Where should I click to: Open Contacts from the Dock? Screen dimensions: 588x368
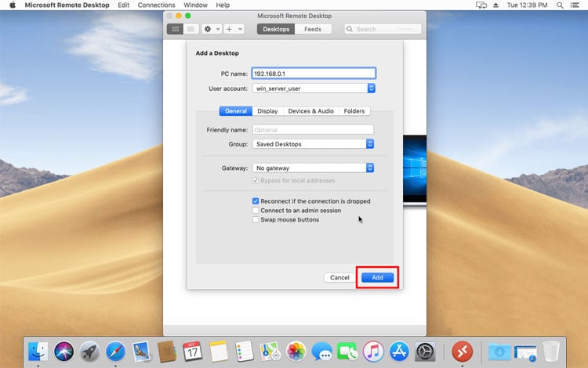point(167,352)
